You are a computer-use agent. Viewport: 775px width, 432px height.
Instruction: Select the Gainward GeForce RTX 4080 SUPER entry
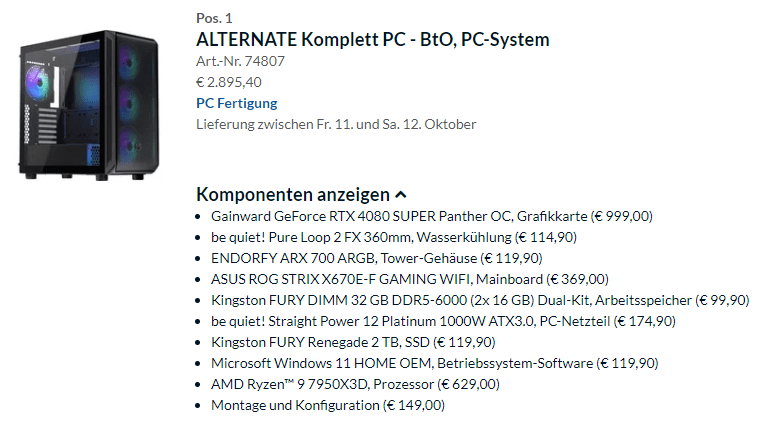click(x=431, y=216)
